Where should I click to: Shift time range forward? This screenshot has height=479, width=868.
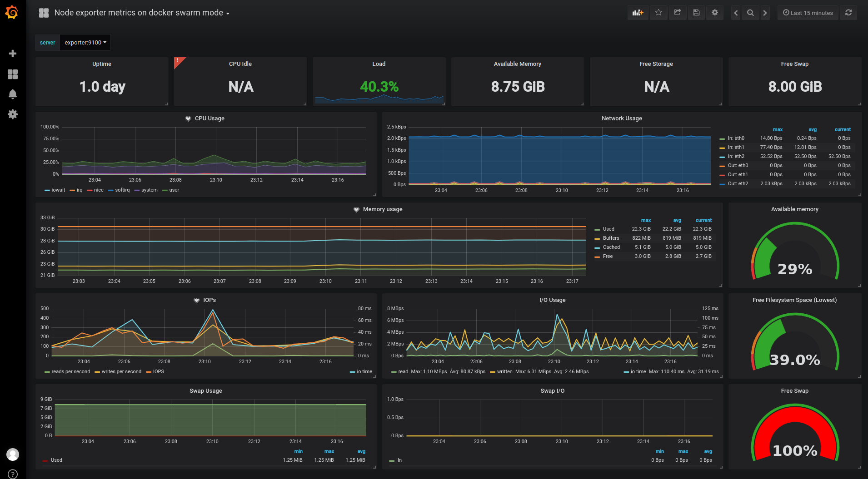pyautogui.click(x=765, y=13)
